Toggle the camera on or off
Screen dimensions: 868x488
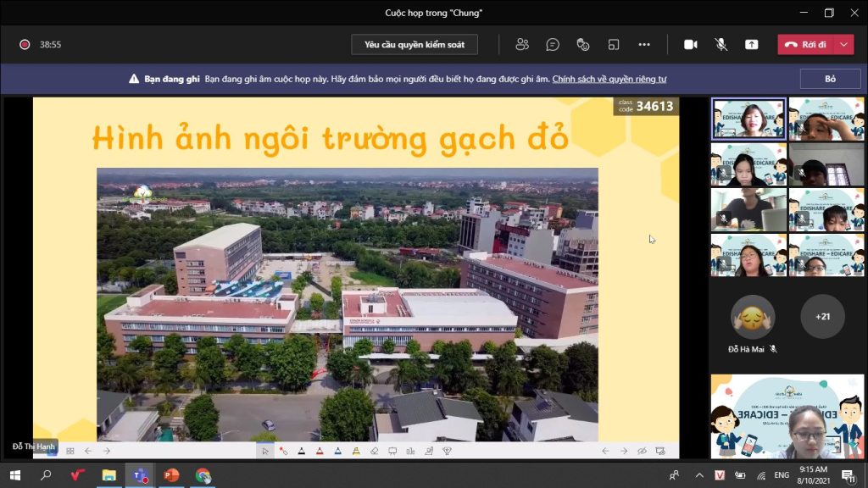691,45
